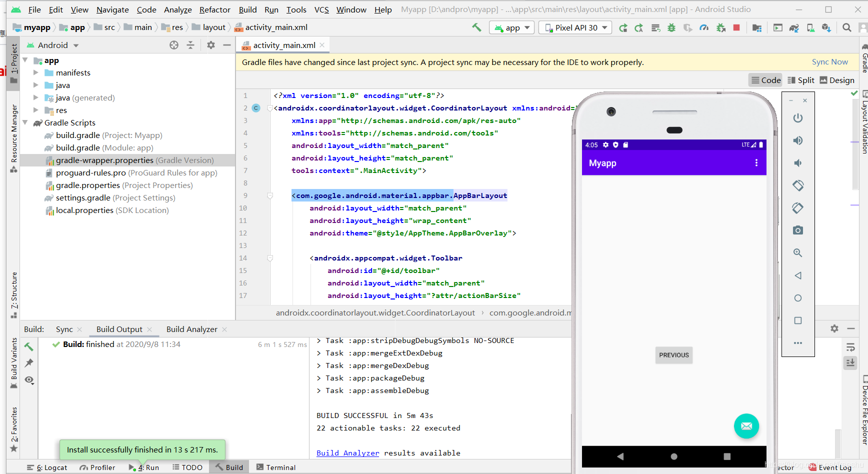Open the Refactor menu

214,9
